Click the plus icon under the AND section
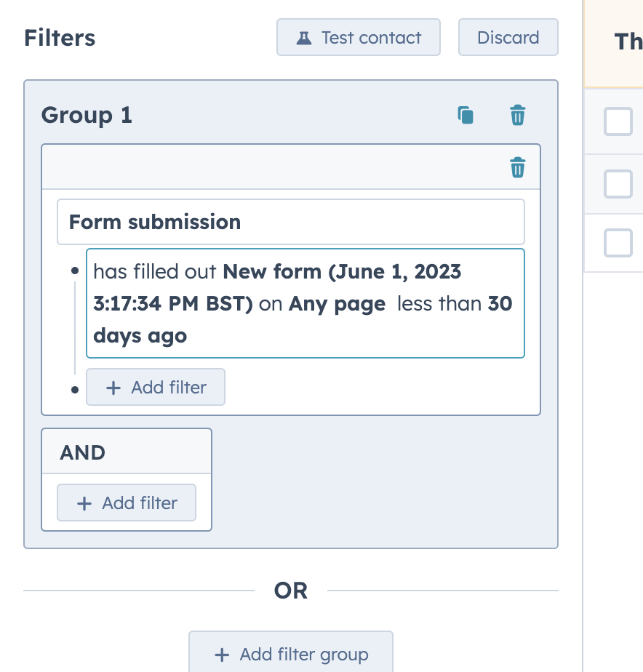The height and width of the screenshot is (672, 643). [84, 503]
